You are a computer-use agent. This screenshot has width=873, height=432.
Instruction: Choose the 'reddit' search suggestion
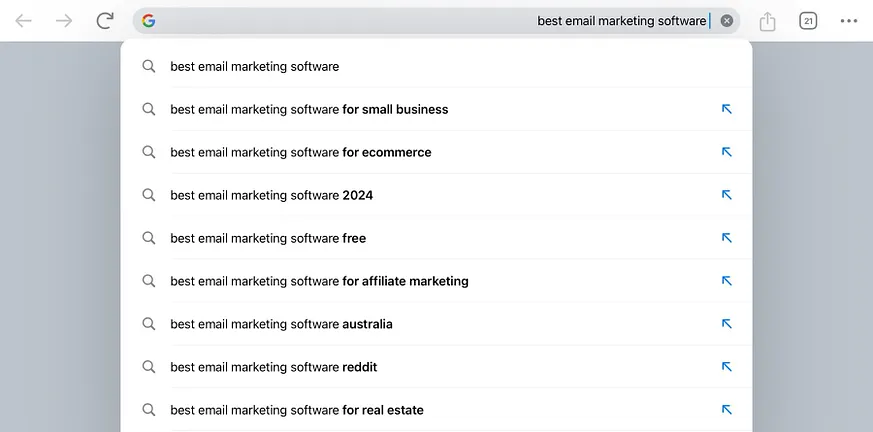[273, 367]
